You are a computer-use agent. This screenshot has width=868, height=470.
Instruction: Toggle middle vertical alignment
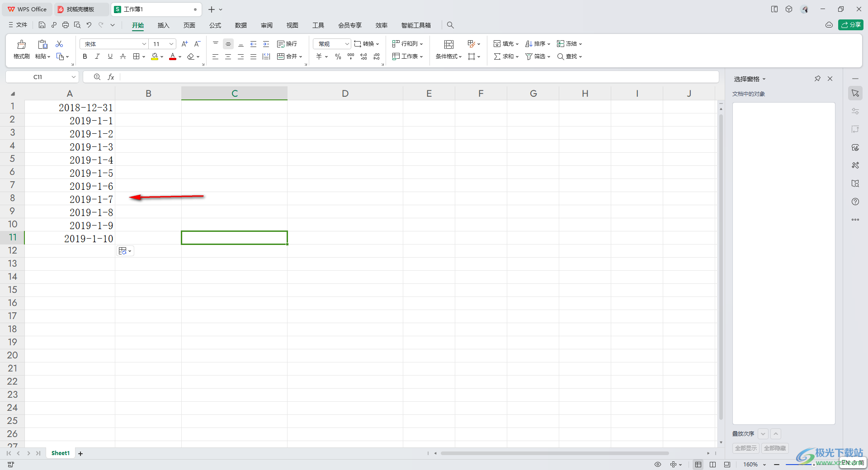tap(228, 44)
